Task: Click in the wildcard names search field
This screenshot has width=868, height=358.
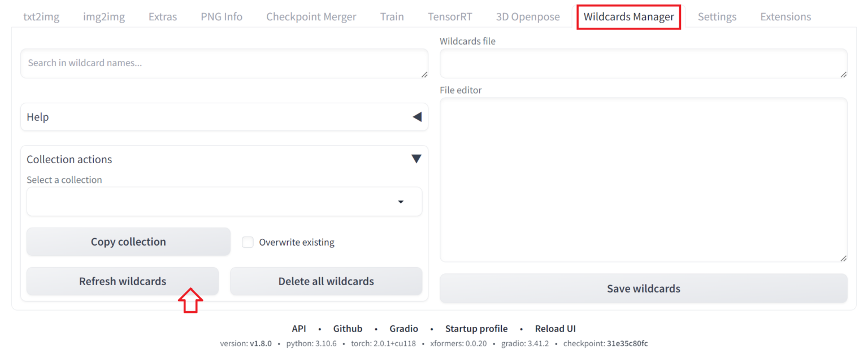Action: click(x=224, y=63)
